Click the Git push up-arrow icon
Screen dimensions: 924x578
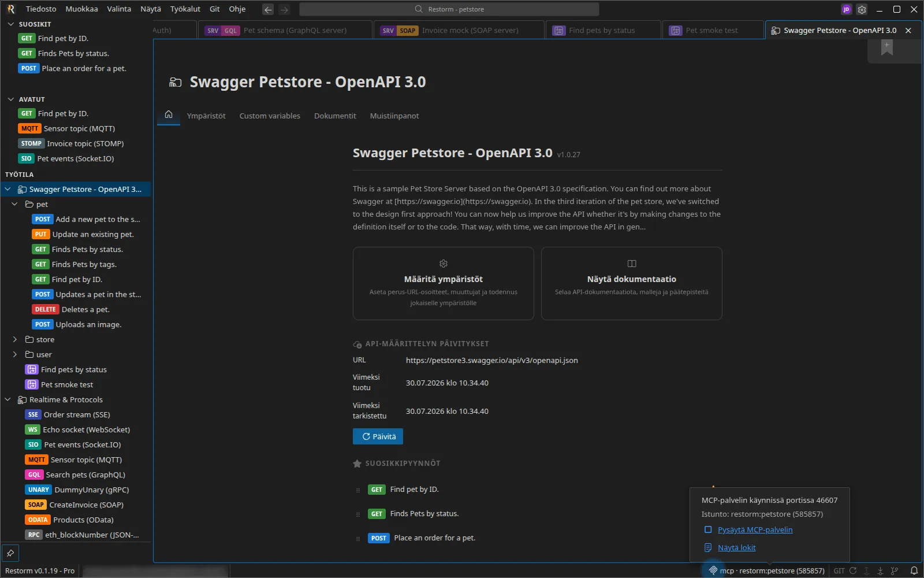(x=866, y=570)
